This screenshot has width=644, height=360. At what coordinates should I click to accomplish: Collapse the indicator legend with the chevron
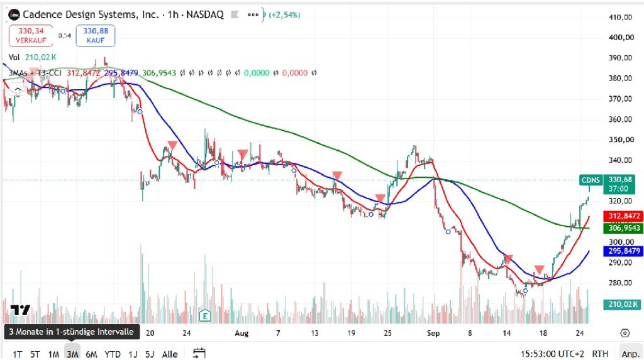[18, 89]
